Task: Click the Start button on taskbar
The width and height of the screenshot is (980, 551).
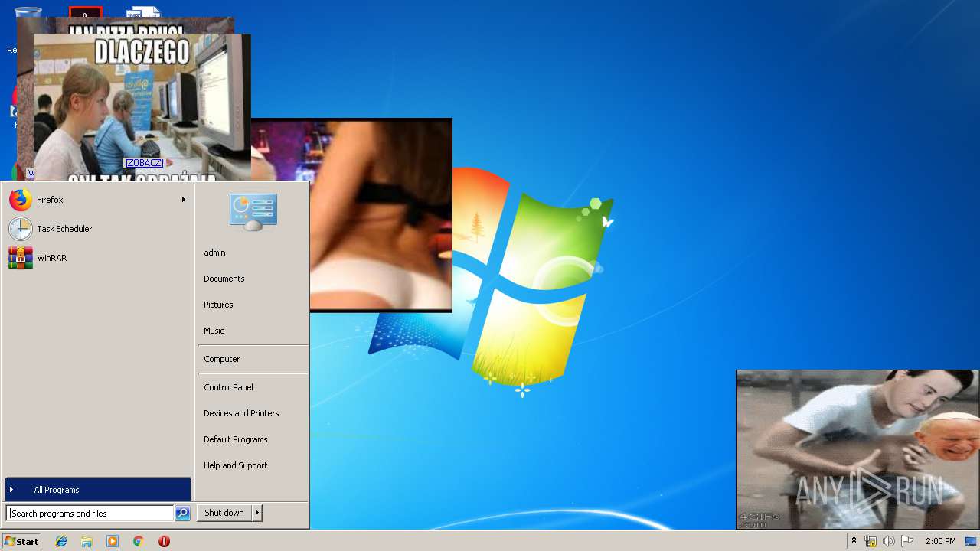Action: 21,541
